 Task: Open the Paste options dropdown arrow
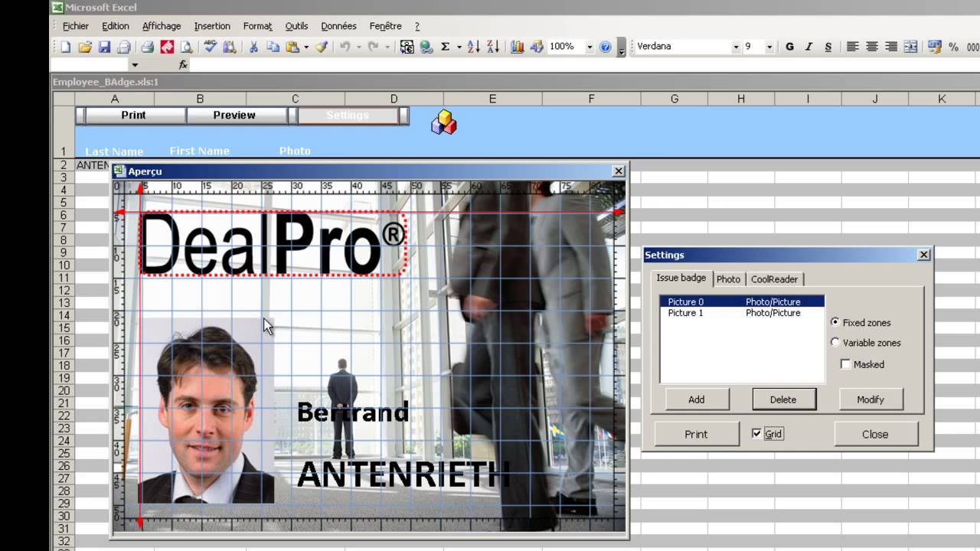[305, 47]
